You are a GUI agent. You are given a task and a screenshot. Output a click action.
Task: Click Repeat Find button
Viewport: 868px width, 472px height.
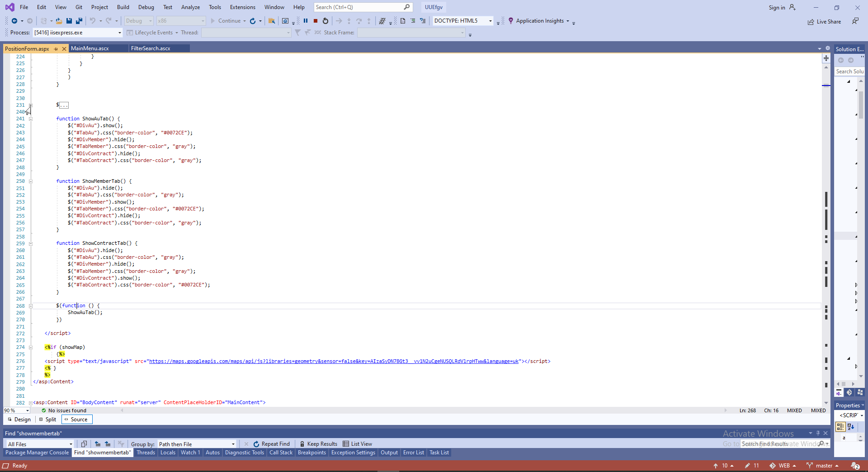[x=272, y=444]
